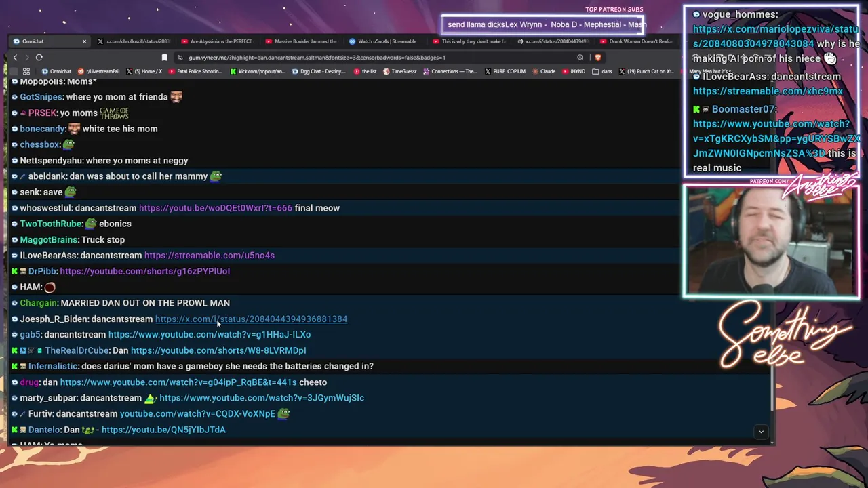Screen dimensions: 868x488
Task: Switch to the Drunk Woman Doesn't Realize tab
Action: (637, 41)
